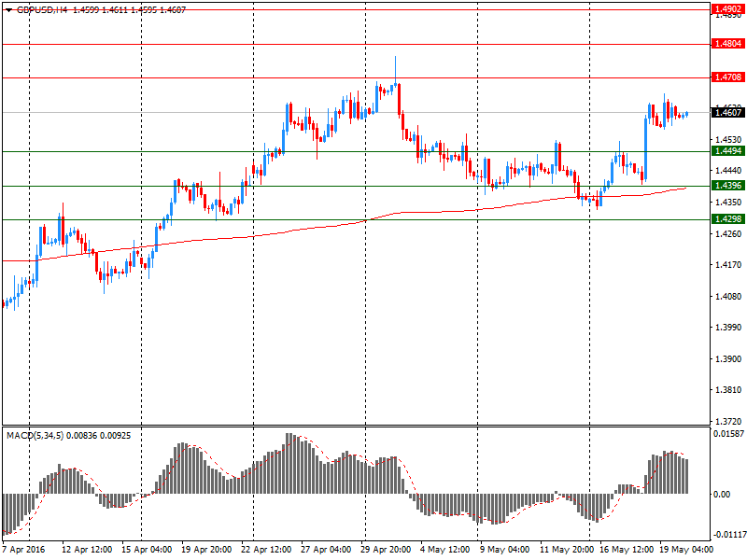Click the 1.4350 price scale value
The height and width of the screenshot is (560, 747).
point(729,203)
